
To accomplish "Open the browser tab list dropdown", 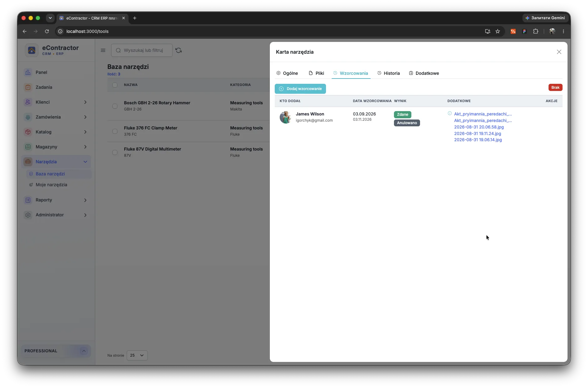I will pos(50,18).
